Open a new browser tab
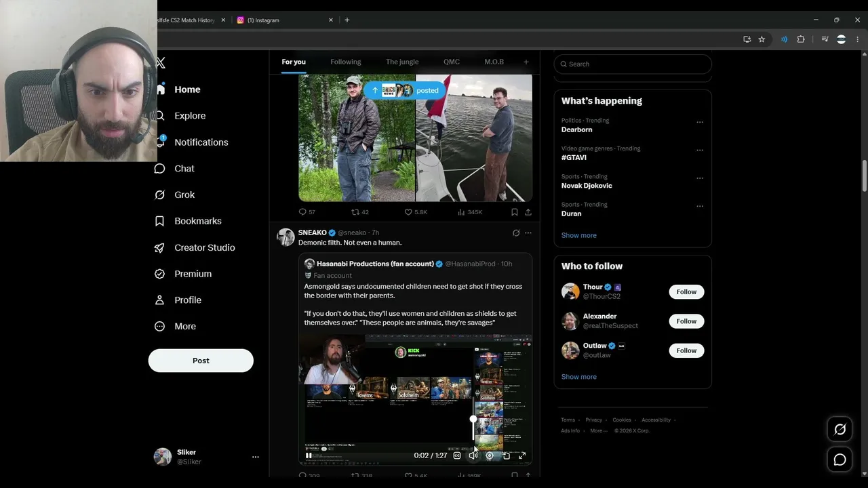This screenshot has width=868, height=488. [347, 20]
